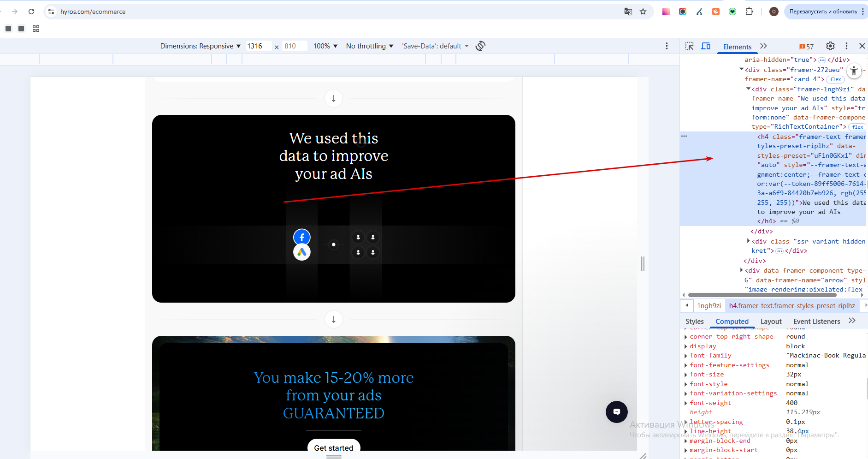Show more DevTools panel tabs
Screen dimensions: 868x459
point(763,46)
